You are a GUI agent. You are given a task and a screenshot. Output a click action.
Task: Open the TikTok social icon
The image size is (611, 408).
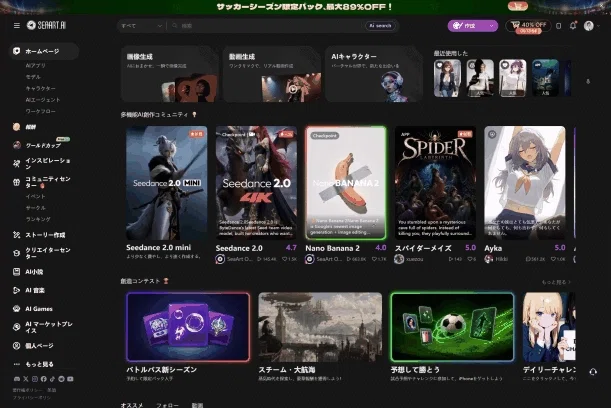(53, 379)
